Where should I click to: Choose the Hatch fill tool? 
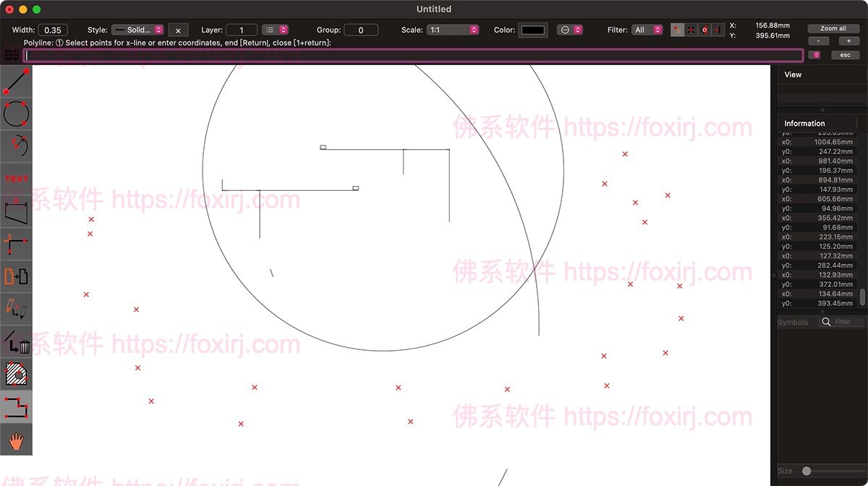tap(16, 374)
